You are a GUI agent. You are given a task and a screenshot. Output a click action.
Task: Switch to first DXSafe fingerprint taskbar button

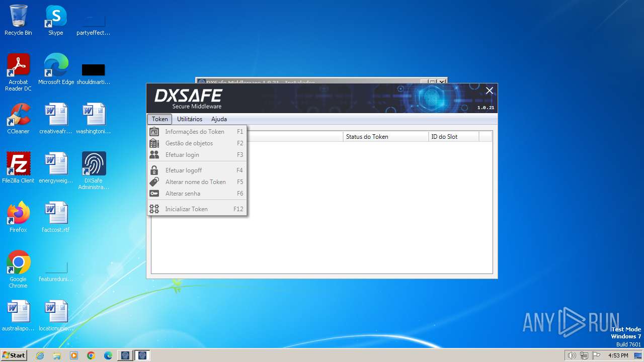click(x=125, y=355)
